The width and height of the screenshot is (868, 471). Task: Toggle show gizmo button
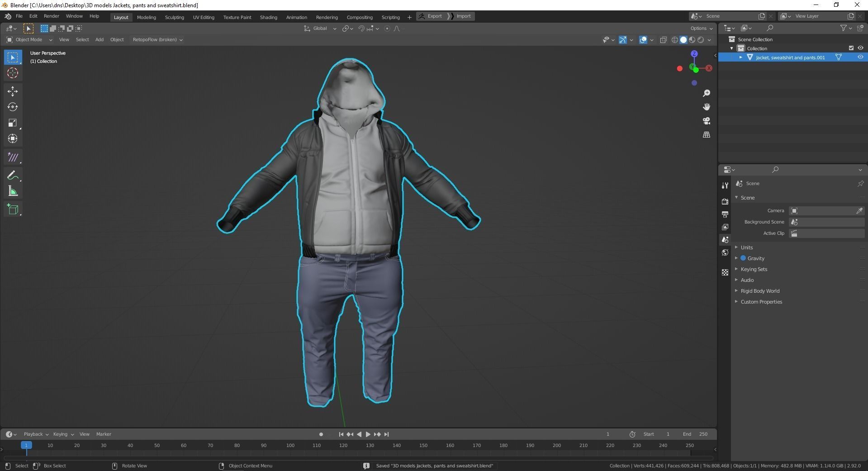pos(623,40)
